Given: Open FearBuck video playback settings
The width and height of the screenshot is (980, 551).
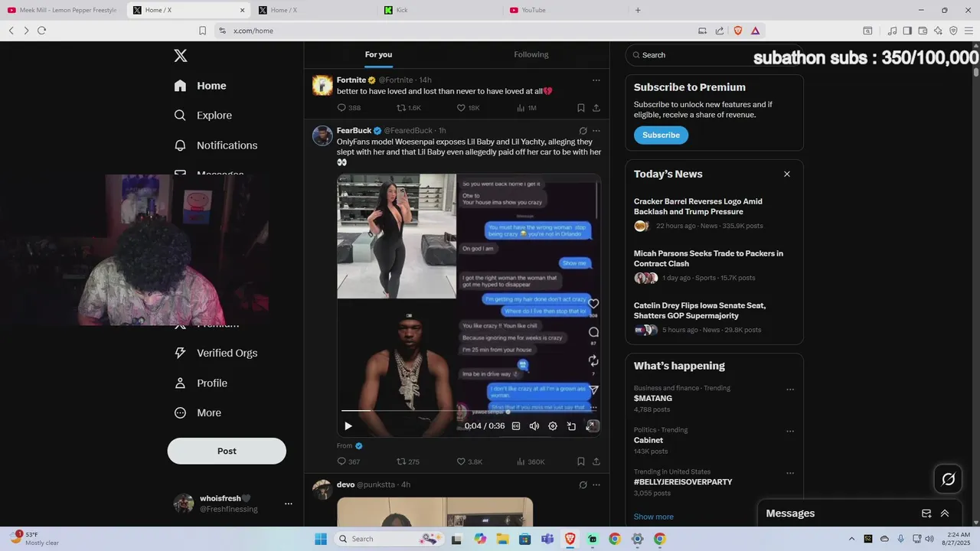Looking at the screenshot, I should click(x=553, y=426).
